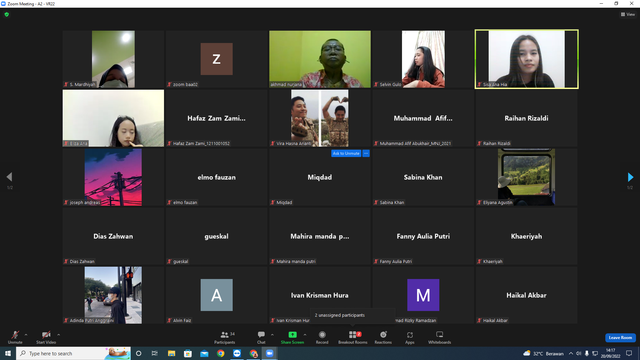Select zoom baa02 participant tile
This screenshot has height=360, width=640.
217,59
